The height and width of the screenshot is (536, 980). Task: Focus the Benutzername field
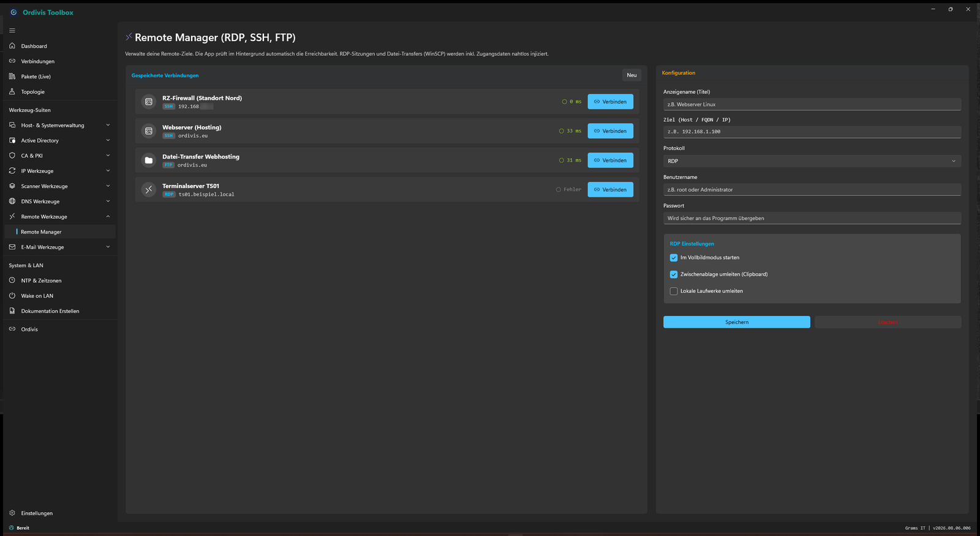pyautogui.click(x=812, y=190)
